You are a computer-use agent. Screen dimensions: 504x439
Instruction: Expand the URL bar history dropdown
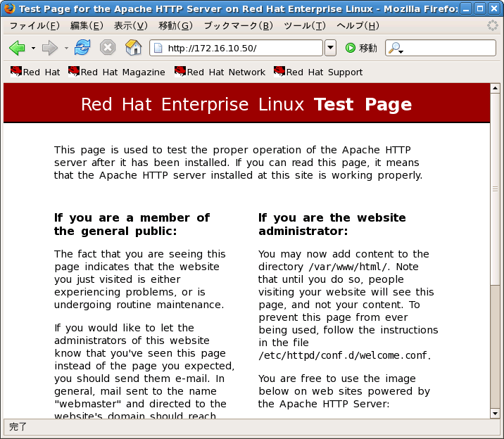coord(331,48)
